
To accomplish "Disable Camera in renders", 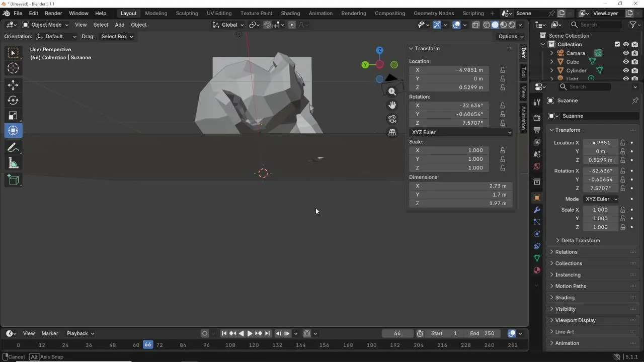I will click(635, 53).
